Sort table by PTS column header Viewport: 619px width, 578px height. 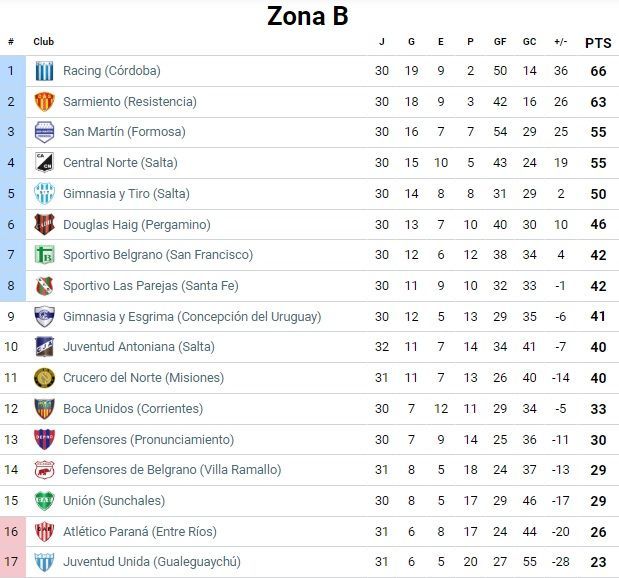pos(598,42)
